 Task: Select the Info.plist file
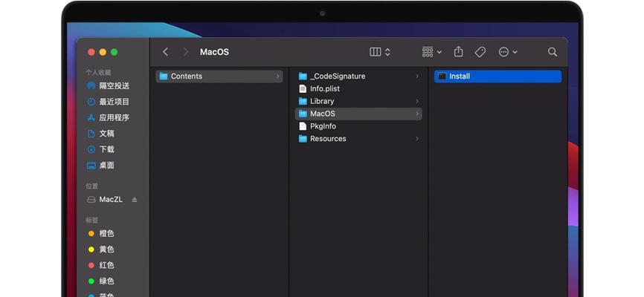pyautogui.click(x=358, y=88)
